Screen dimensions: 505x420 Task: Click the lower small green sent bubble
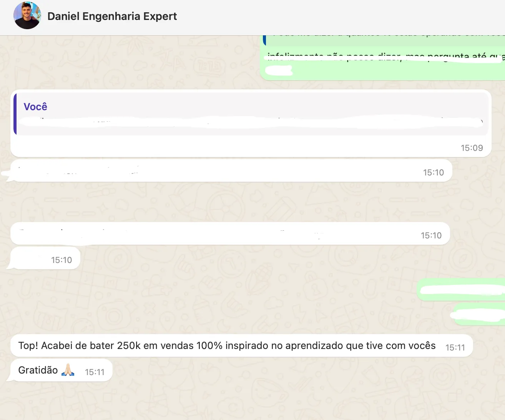pyautogui.click(x=478, y=315)
